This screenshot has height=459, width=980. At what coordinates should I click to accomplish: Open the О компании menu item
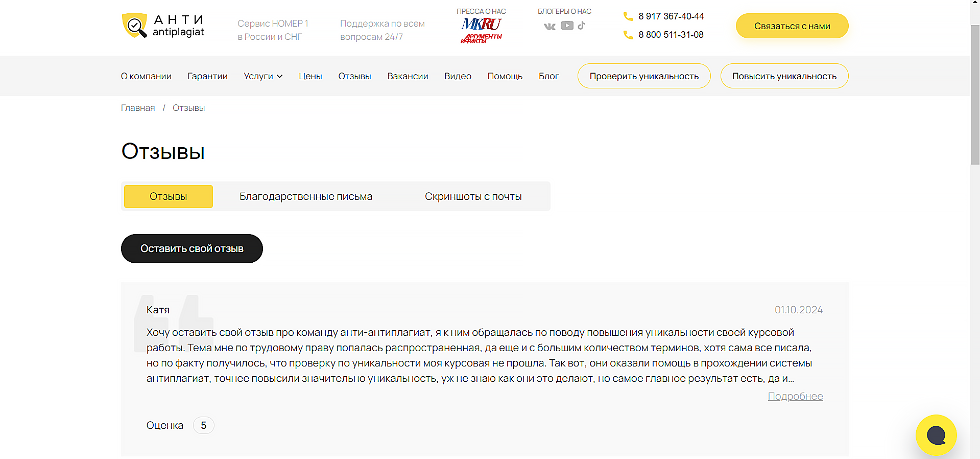(x=146, y=76)
